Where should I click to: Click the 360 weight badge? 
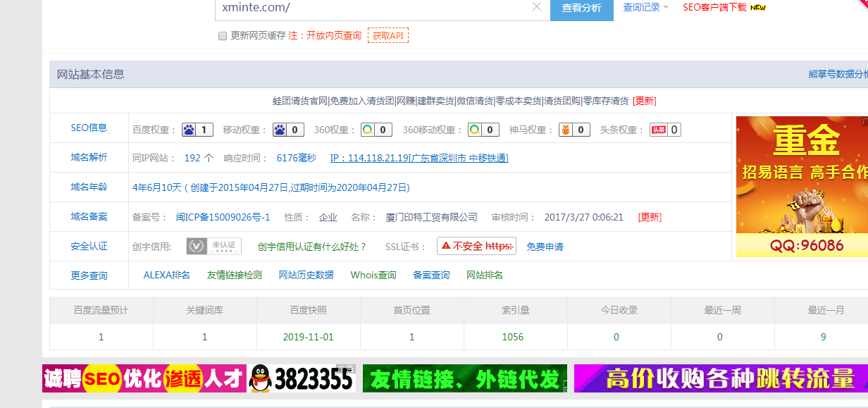(376, 130)
